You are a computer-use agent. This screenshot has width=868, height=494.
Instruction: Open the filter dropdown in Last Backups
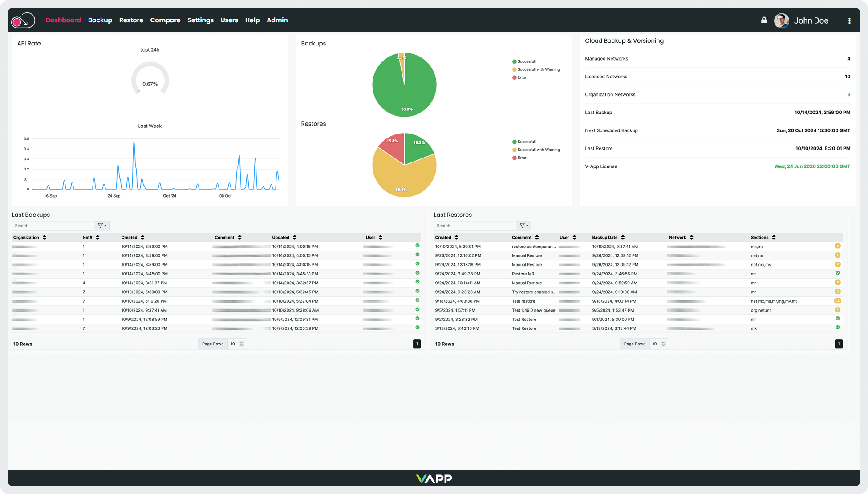coord(102,226)
